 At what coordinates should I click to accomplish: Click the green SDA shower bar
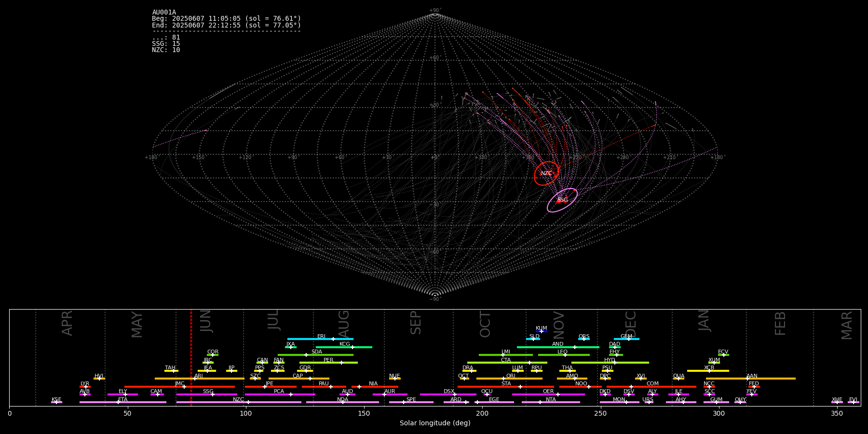pyautogui.click(x=315, y=355)
